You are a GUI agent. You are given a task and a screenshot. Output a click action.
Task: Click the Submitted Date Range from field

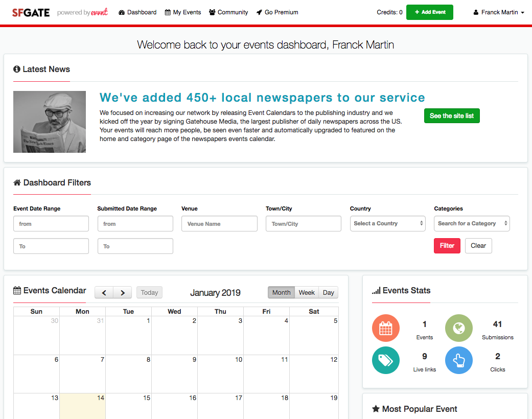[x=135, y=224]
